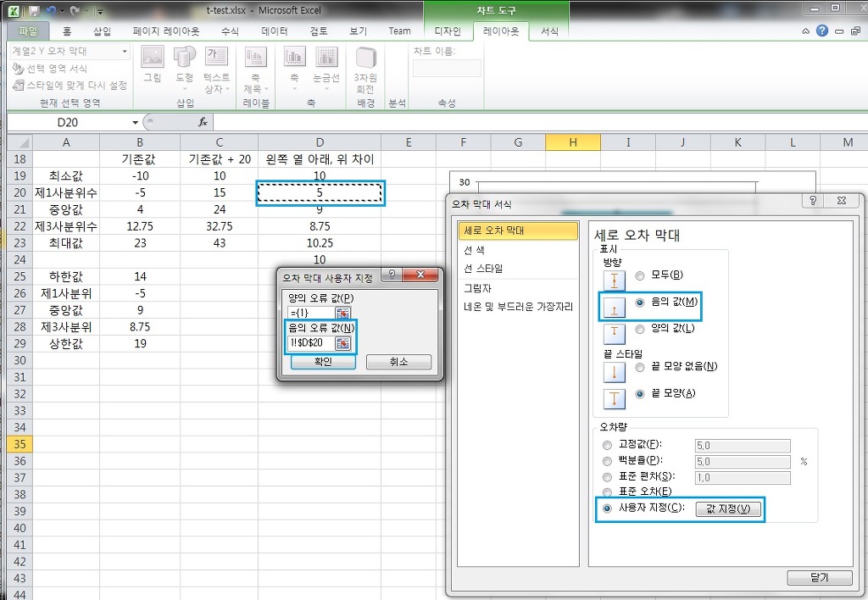Choose the 끝 모양 없음(N) end style
Screen dimensions: 868x600
click(641, 366)
